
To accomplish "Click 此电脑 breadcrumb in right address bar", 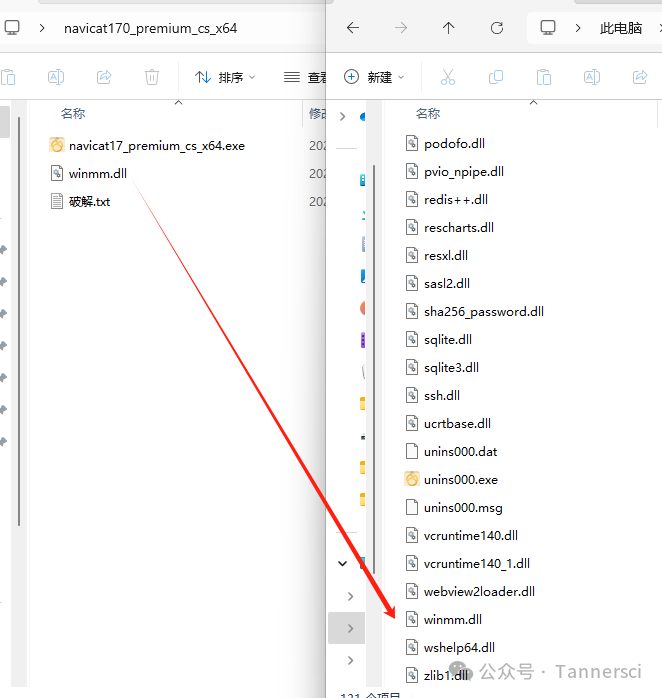I will click(621, 28).
